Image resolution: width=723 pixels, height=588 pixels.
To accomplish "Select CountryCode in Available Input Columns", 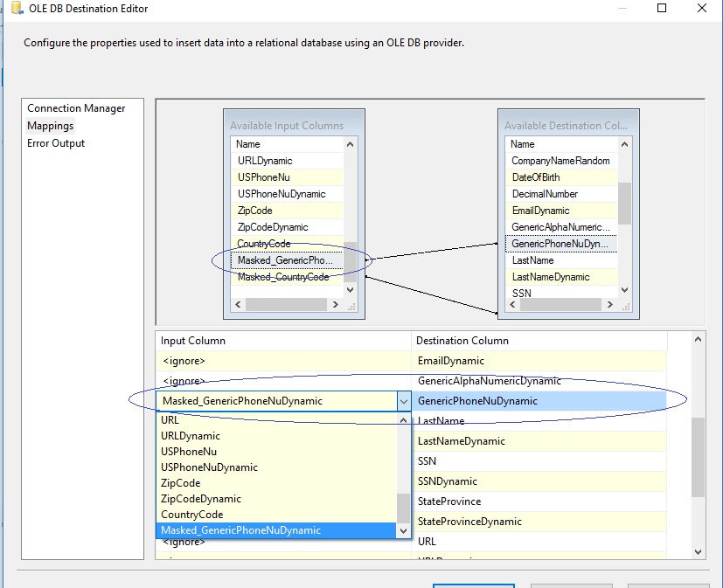I will click(288, 243).
